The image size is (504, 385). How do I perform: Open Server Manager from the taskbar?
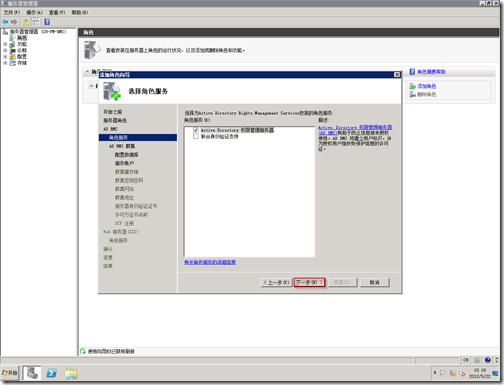[32, 373]
